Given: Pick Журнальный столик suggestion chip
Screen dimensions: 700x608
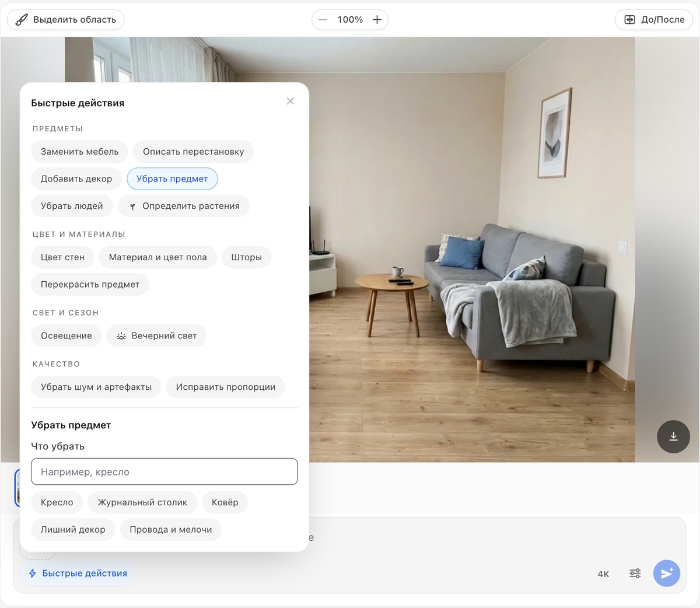Looking at the screenshot, I should (x=142, y=502).
